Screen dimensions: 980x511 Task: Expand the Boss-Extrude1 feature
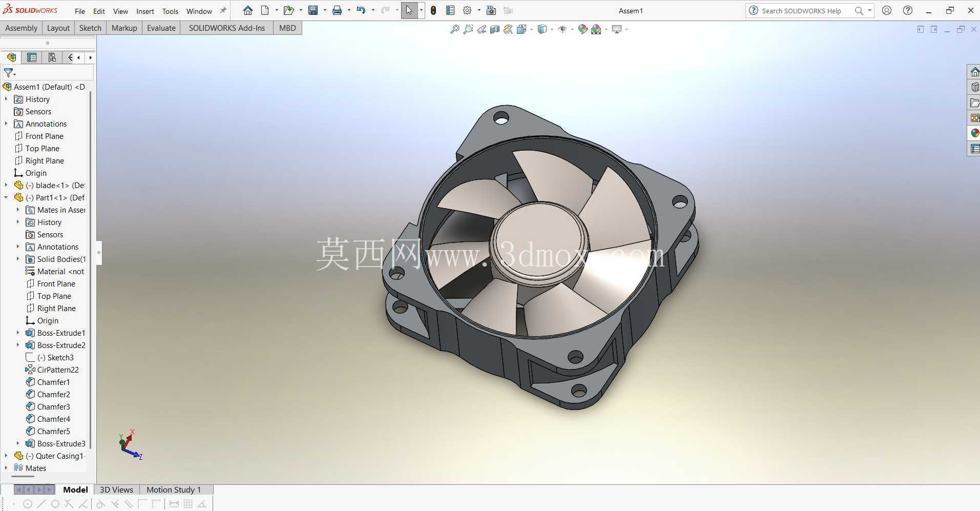pyautogui.click(x=18, y=333)
